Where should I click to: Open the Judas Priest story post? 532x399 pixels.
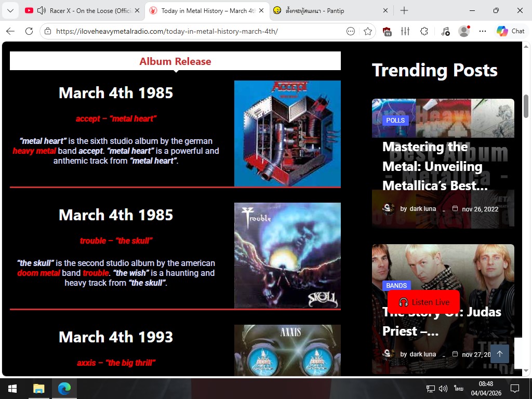coord(442,321)
